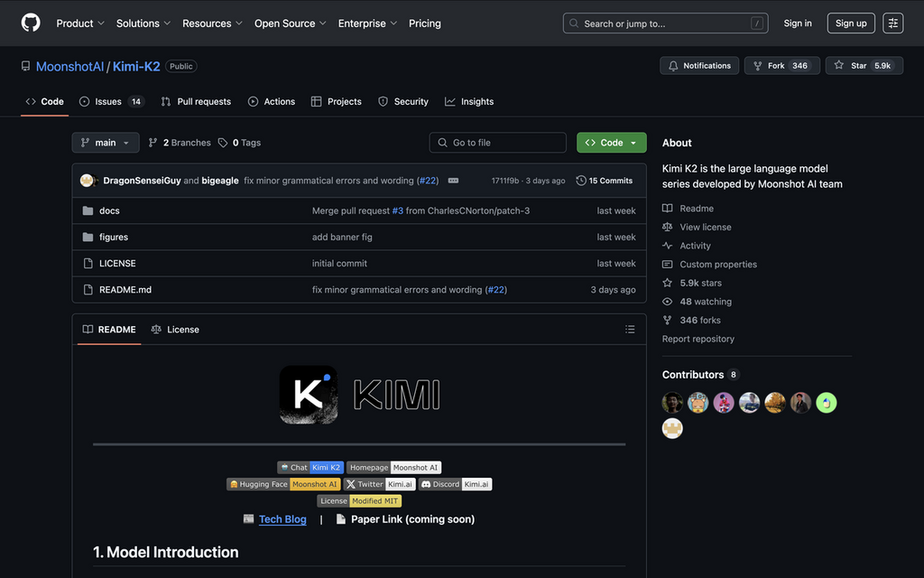Image resolution: width=924 pixels, height=578 pixels.
Task: Open the appearance settings icon button
Action: [892, 23]
